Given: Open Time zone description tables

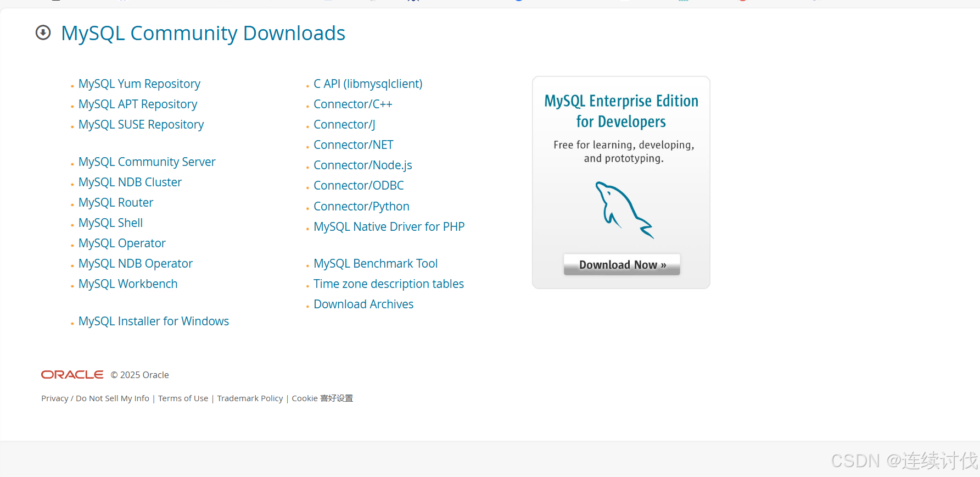Looking at the screenshot, I should 389,284.
